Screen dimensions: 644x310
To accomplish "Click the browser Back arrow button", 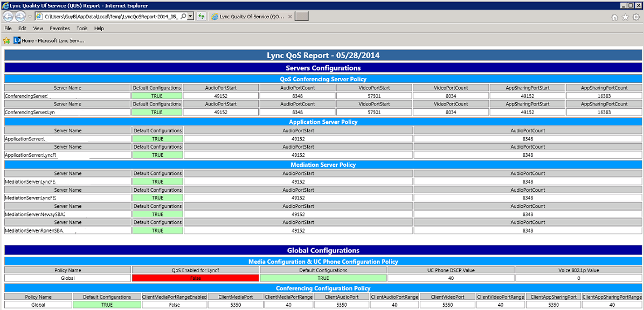I will tap(8, 17).
